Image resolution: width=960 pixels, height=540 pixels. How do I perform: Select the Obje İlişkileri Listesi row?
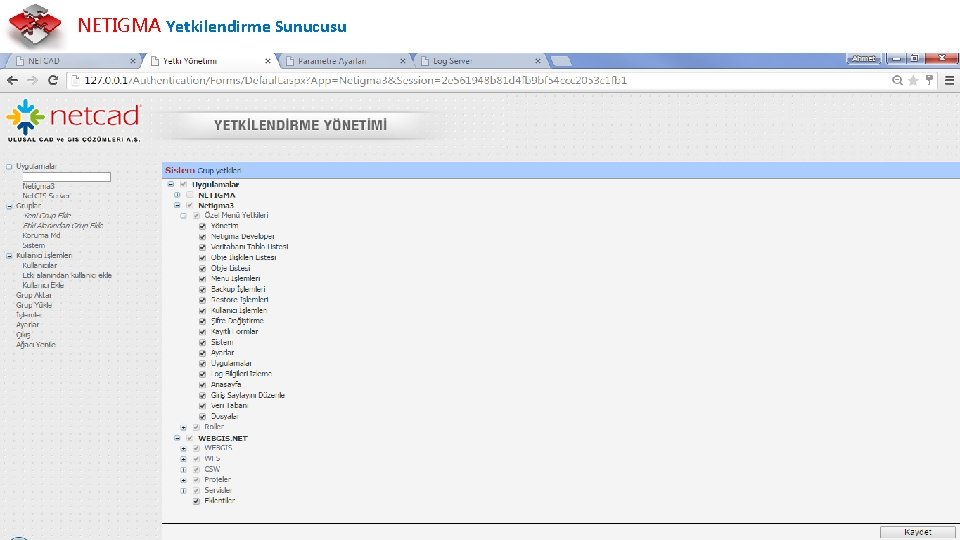click(x=244, y=258)
